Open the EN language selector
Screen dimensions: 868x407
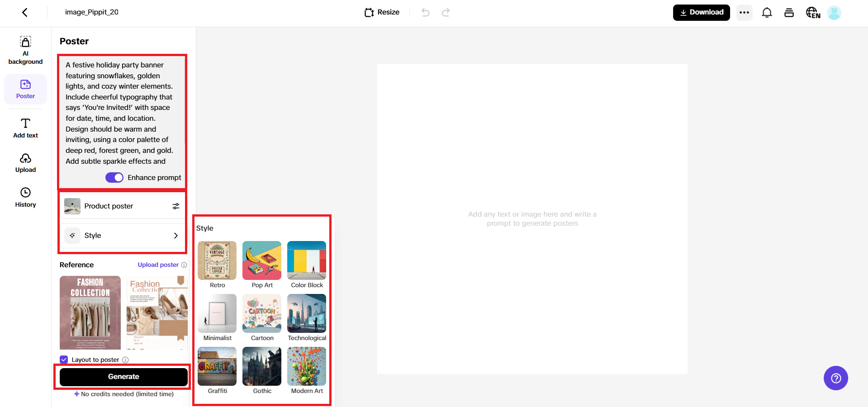(813, 12)
